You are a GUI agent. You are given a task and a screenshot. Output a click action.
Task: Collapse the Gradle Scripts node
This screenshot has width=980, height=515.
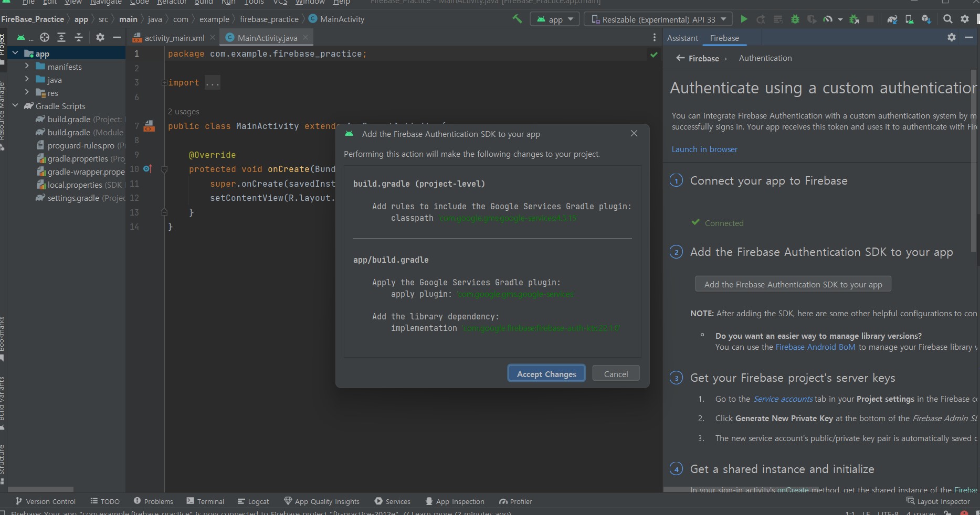tap(15, 106)
